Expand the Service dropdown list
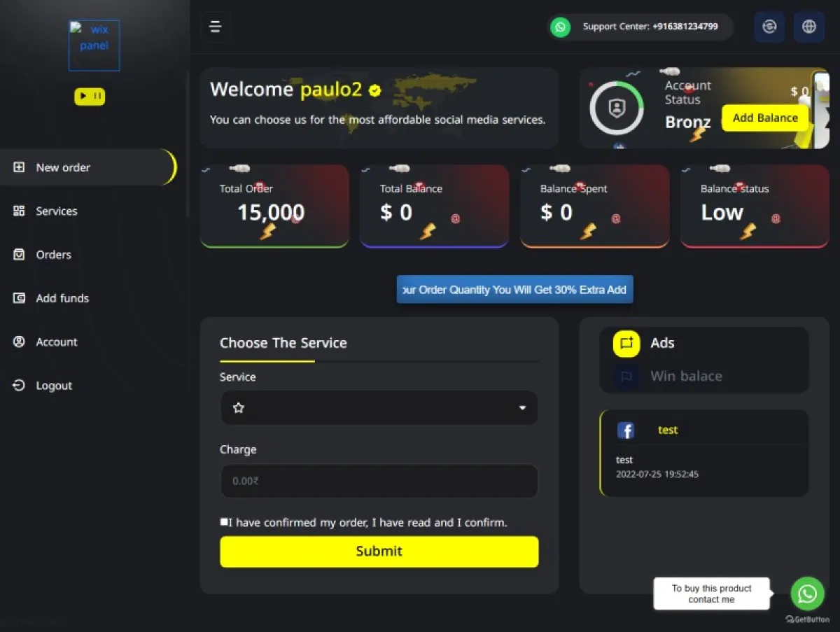840x632 pixels. (379, 408)
